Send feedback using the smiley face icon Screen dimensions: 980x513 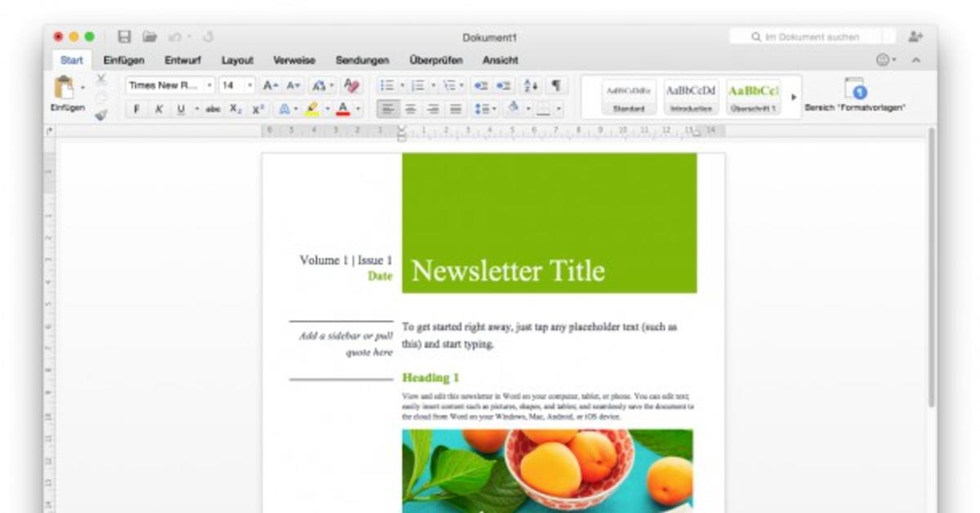882,60
